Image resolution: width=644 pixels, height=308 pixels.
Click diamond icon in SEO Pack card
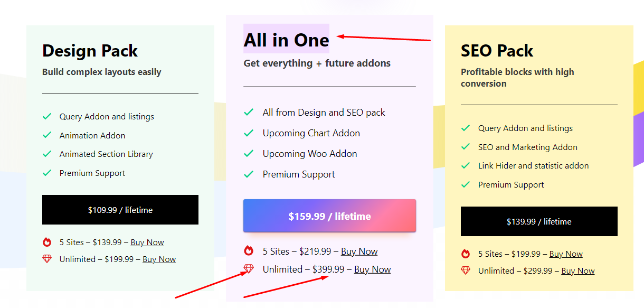(x=466, y=270)
